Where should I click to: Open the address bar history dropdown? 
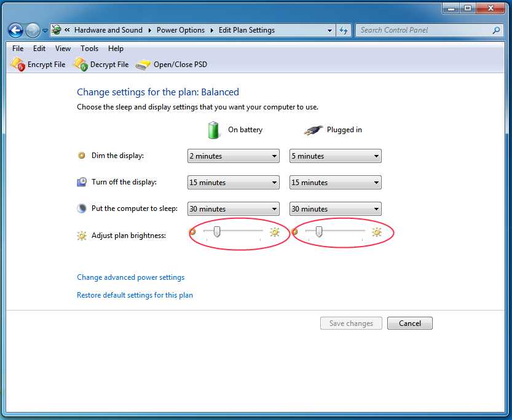pos(329,31)
